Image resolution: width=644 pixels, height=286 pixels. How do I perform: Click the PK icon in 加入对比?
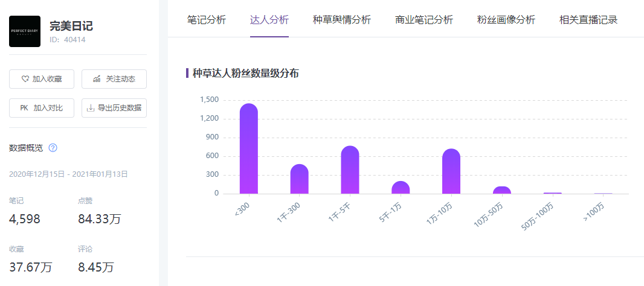click(x=24, y=108)
